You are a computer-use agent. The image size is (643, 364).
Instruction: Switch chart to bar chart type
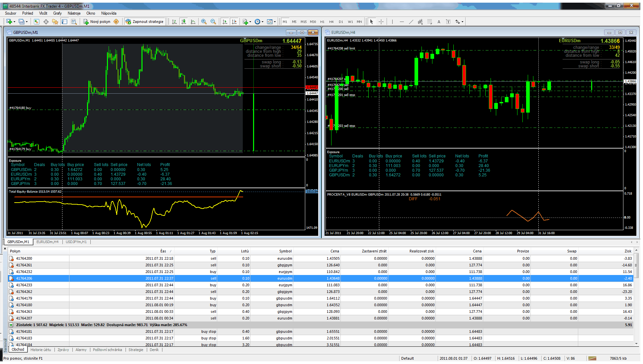174,22
